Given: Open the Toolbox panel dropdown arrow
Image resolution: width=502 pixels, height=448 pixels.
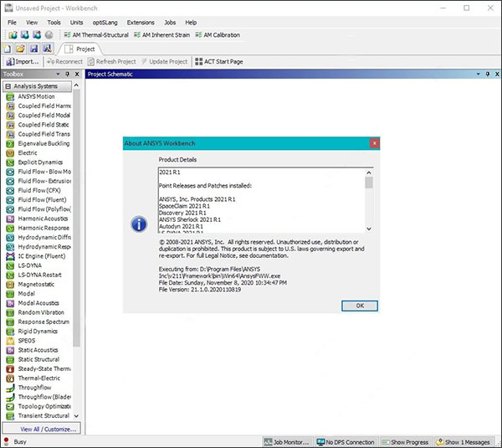Looking at the screenshot, I should tap(58, 74).
